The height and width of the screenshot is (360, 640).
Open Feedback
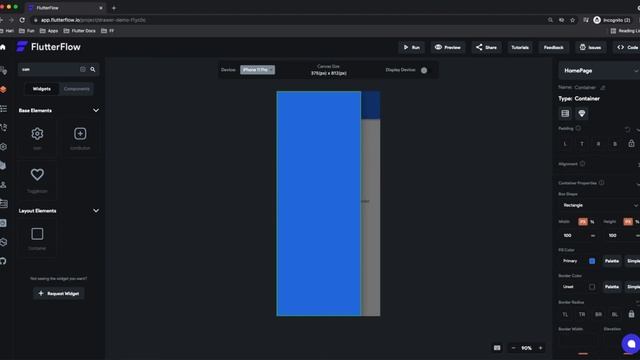click(553, 47)
